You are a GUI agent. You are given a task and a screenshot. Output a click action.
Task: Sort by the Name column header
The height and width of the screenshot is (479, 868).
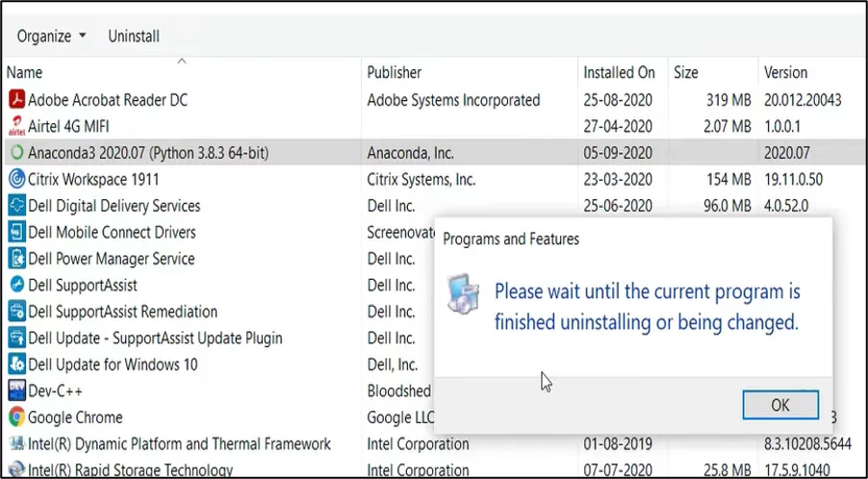coord(24,72)
